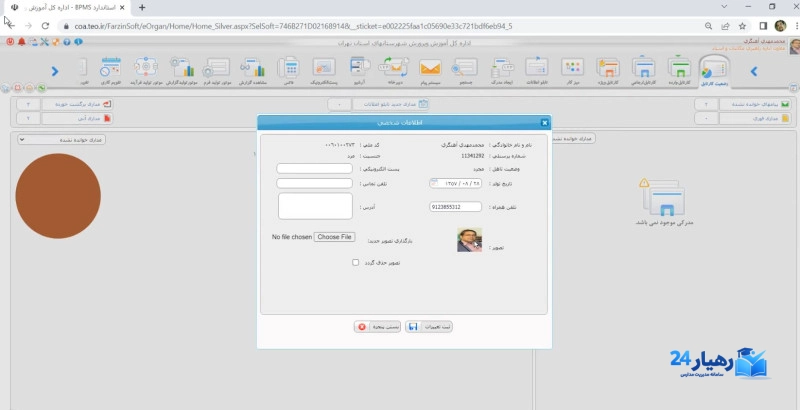This screenshot has height=410, width=800.
Task: Open the browser three-dot menu
Action: (796, 26)
